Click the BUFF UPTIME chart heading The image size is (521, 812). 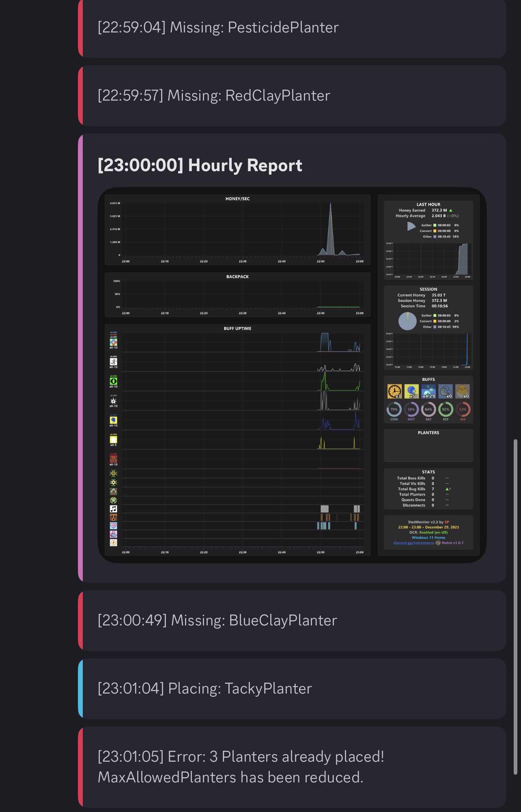point(238,329)
